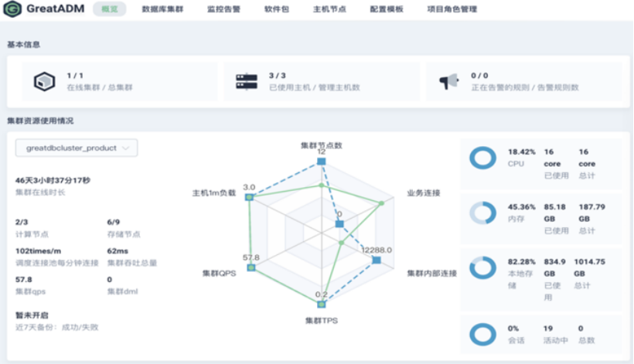Click the CPU usage donut chart
634x364 pixels.
482,158
